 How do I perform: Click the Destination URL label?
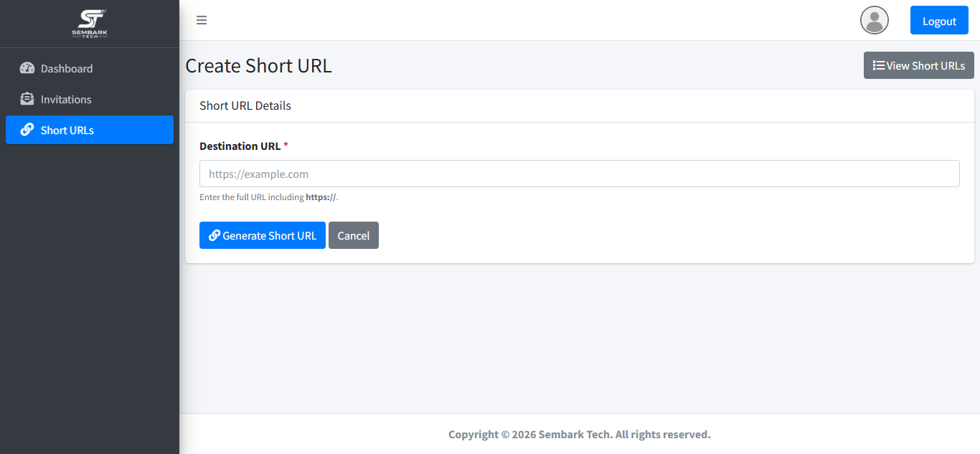tap(243, 146)
